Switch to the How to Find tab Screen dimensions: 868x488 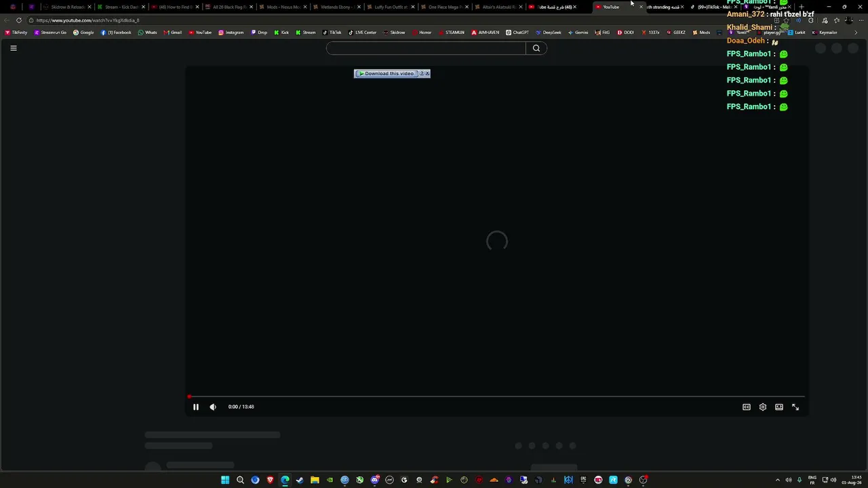pyautogui.click(x=174, y=7)
